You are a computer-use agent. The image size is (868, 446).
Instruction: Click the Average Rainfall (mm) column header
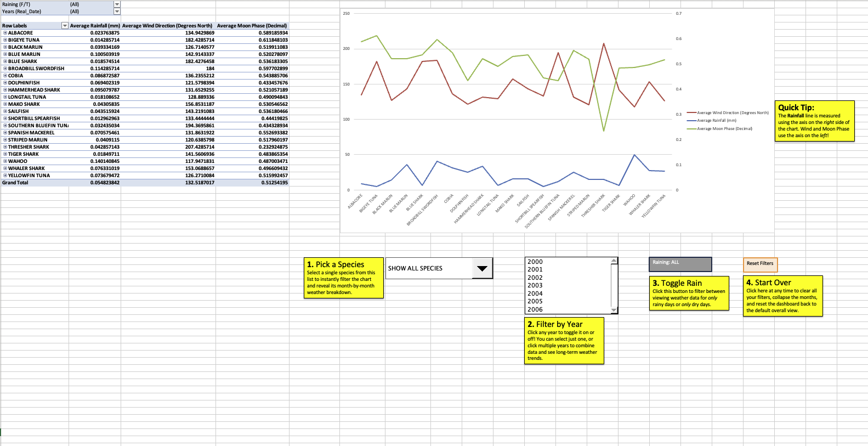click(x=95, y=26)
